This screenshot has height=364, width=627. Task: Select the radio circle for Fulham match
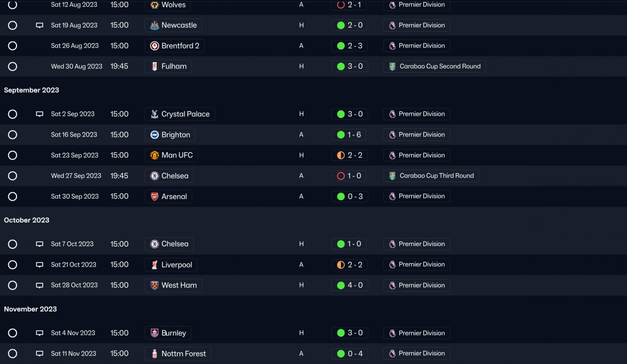pyautogui.click(x=13, y=67)
